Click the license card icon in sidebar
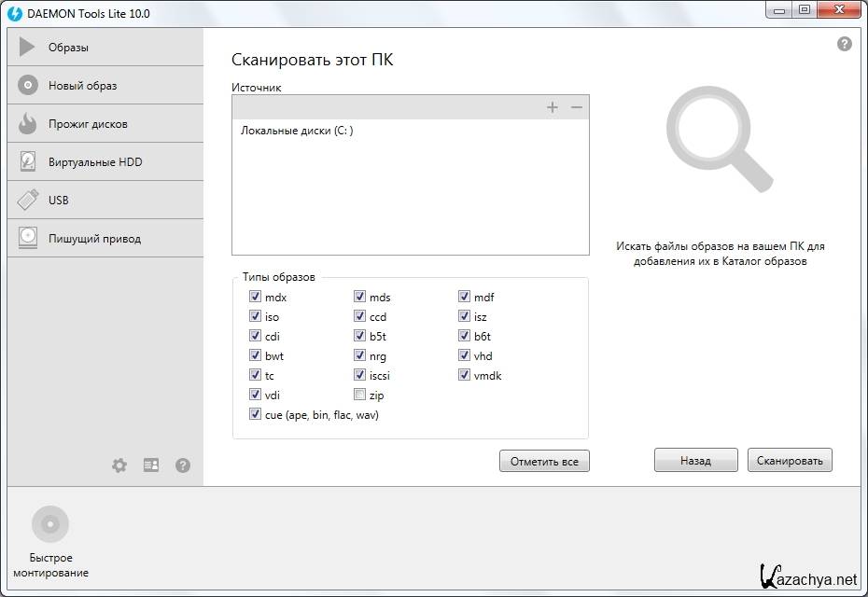Image resolution: width=868 pixels, height=597 pixels. click(151, 465)
